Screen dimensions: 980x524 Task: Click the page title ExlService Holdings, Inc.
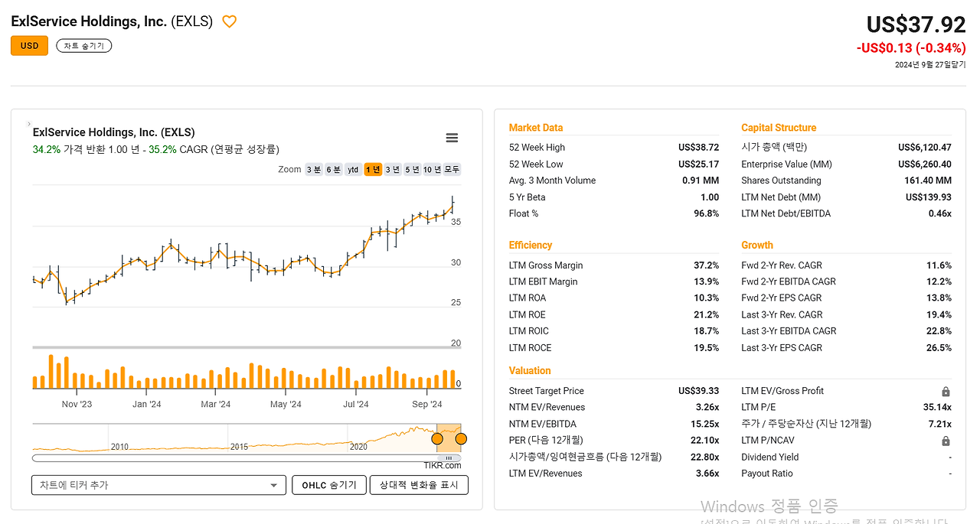point(89,21)
